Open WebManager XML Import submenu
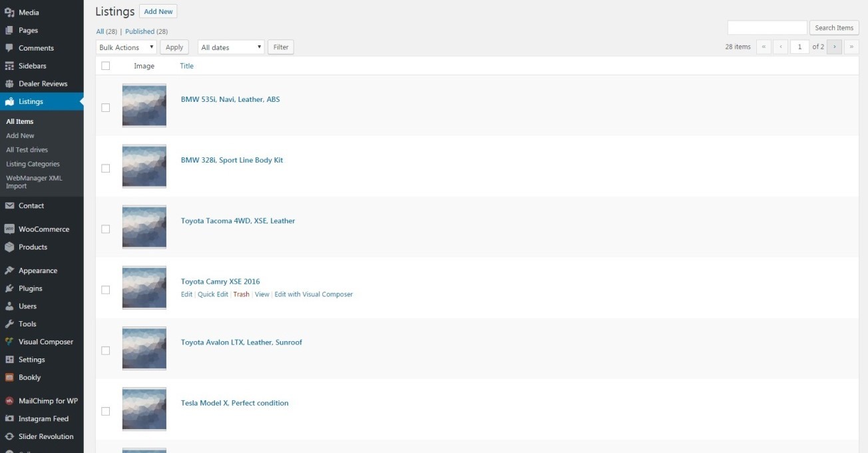868x453 pixels. pos(34,182)
